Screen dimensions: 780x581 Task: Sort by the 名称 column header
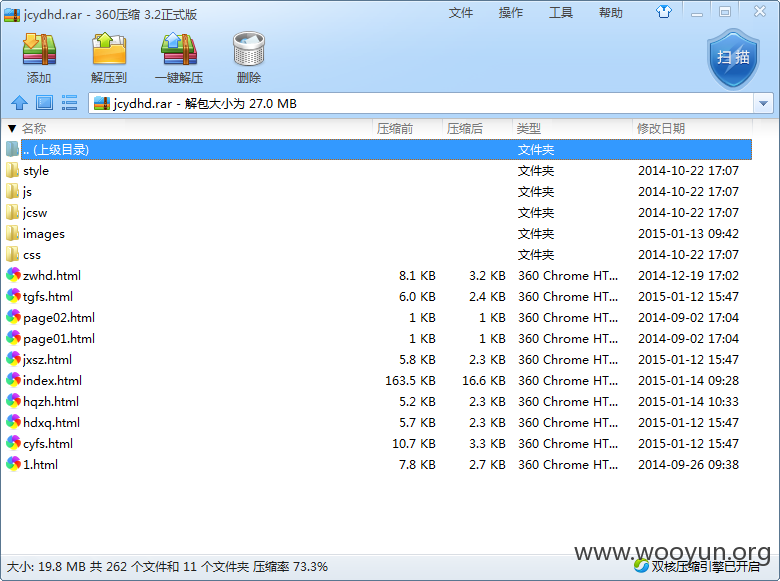pos(34,129)
